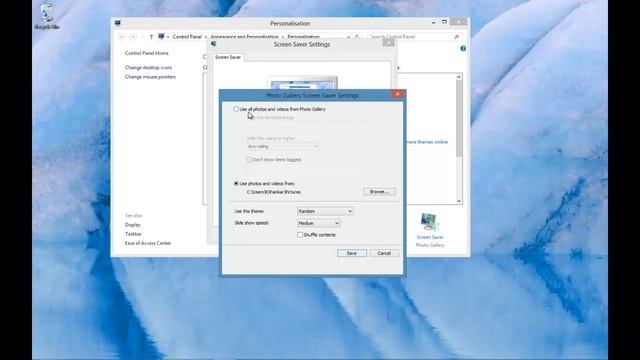Open Change mouse pointers link
The image size is (640, 360).
coord(150,77)
